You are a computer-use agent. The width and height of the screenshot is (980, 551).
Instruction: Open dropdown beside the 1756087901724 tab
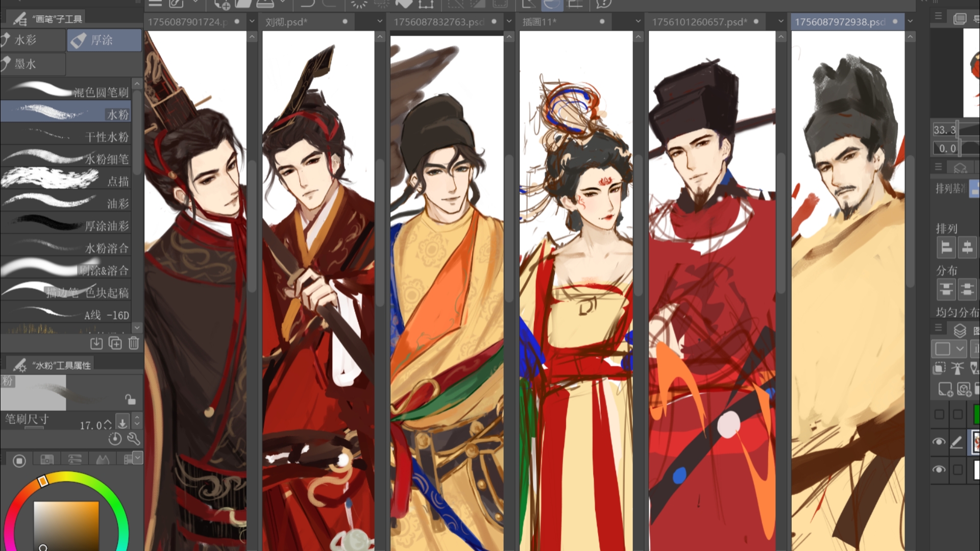click(x=252, y=21)
